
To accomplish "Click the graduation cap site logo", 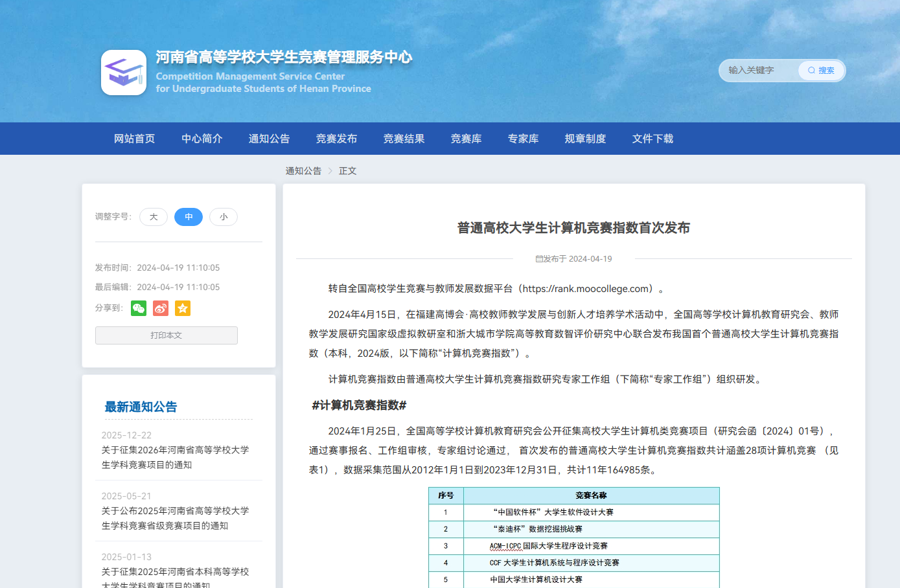I will point(124,73).
